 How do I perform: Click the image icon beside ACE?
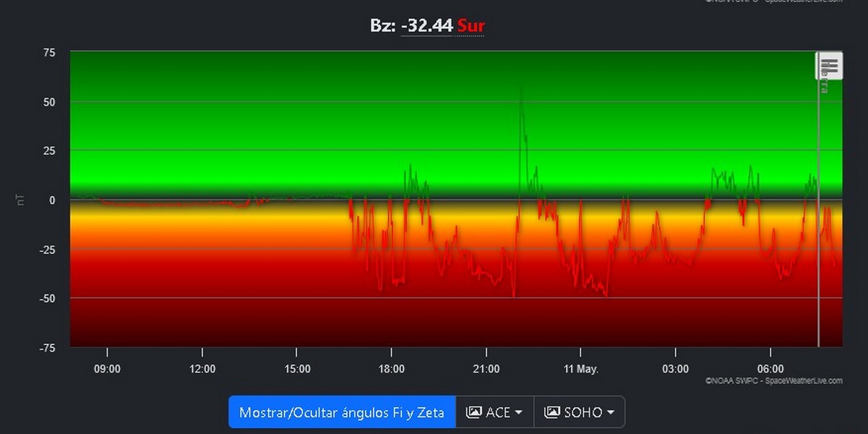point(474,412)
